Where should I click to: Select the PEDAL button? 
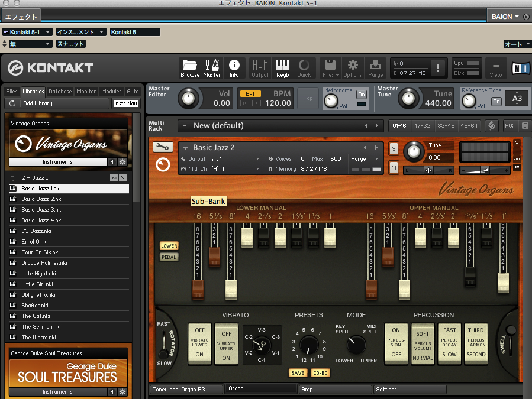[x=169, y=257]
